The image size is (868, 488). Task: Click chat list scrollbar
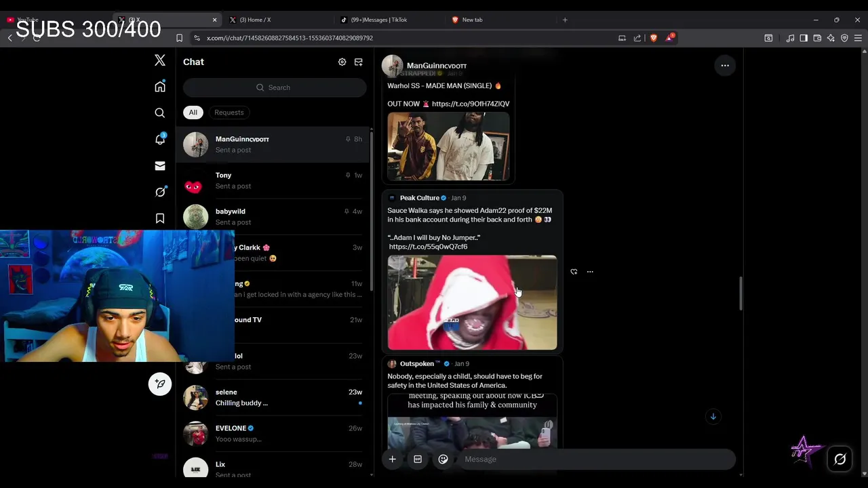[x=371, y=210]
